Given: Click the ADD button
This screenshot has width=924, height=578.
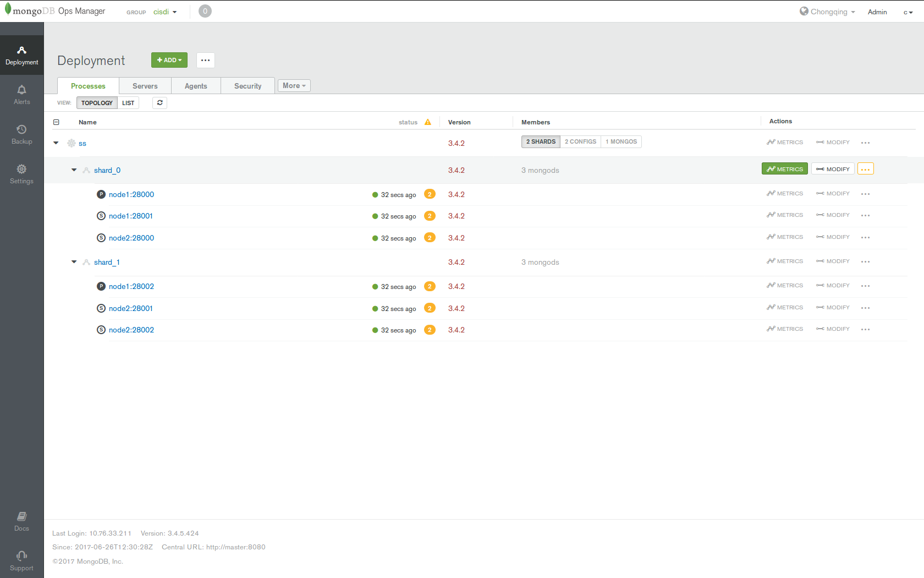Looking at the screenshot, I should (169, 60).
